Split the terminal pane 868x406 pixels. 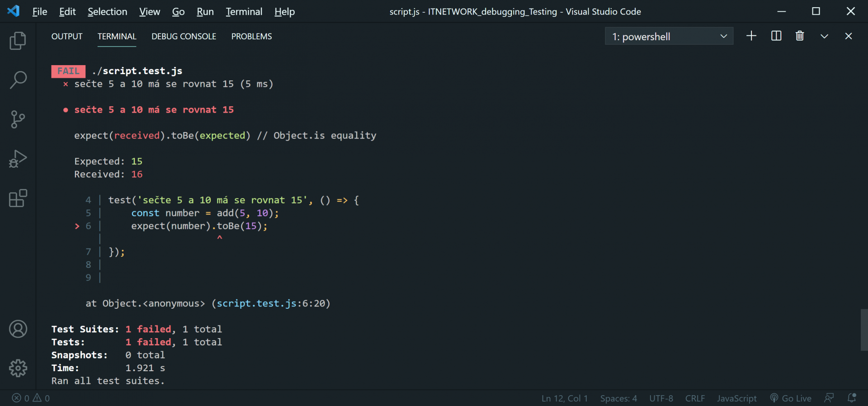[x=776, y=36]
